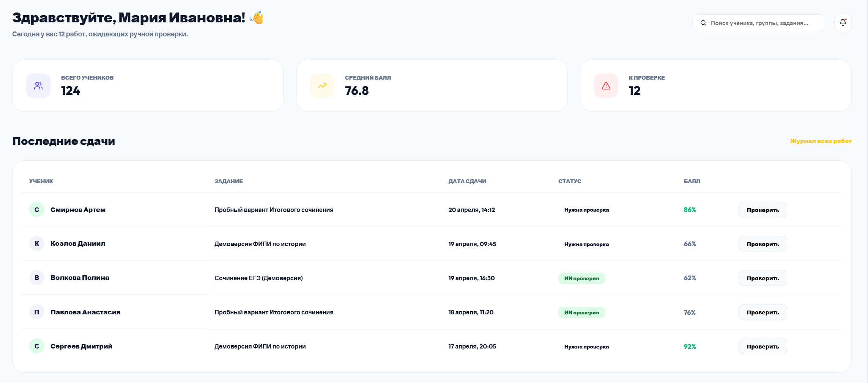Click Павлова Анастасия's avatar with letter П

tap(37, 312)
